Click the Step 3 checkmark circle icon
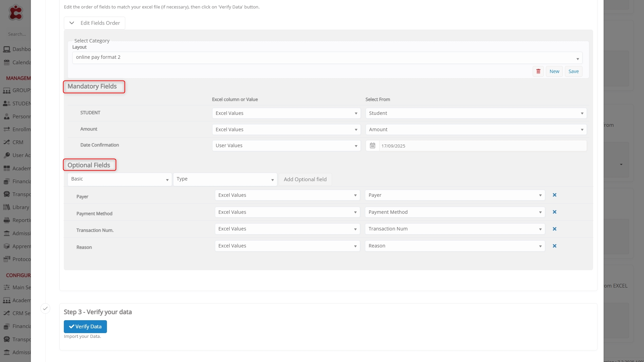The image size is (644, 362). point(45,309)
